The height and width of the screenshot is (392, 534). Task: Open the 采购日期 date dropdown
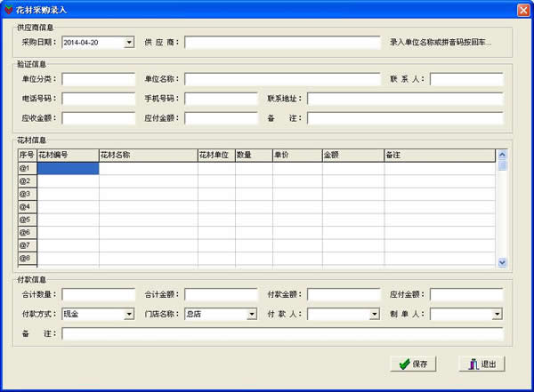129,42
